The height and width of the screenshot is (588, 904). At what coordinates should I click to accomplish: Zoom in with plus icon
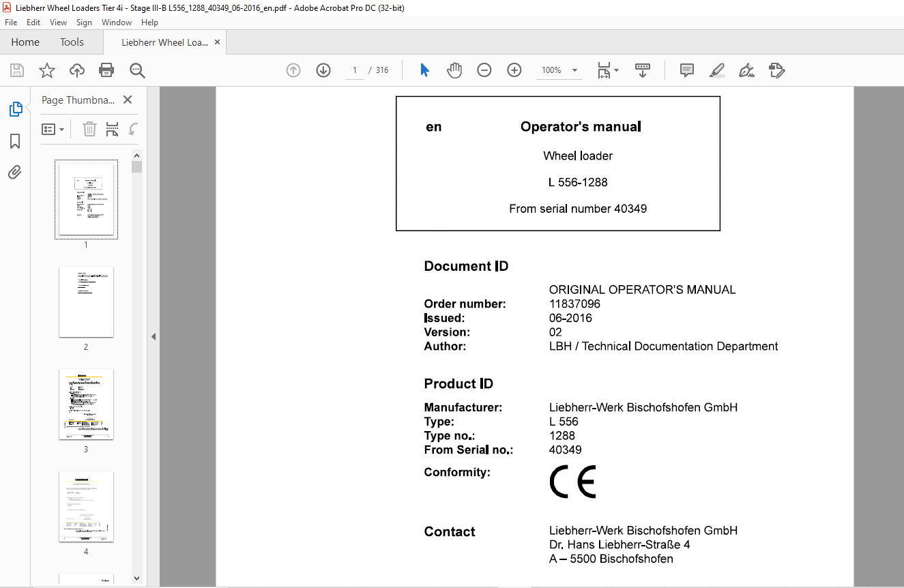[514, 70]
